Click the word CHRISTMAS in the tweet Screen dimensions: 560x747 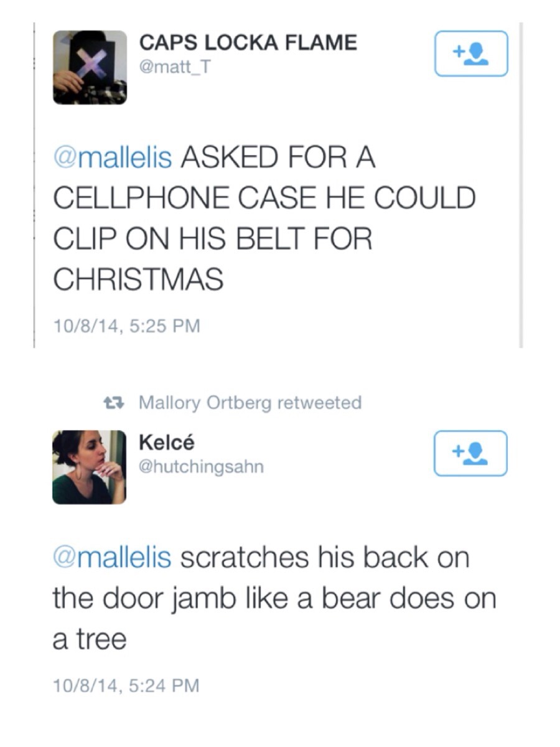click(138, 280)
